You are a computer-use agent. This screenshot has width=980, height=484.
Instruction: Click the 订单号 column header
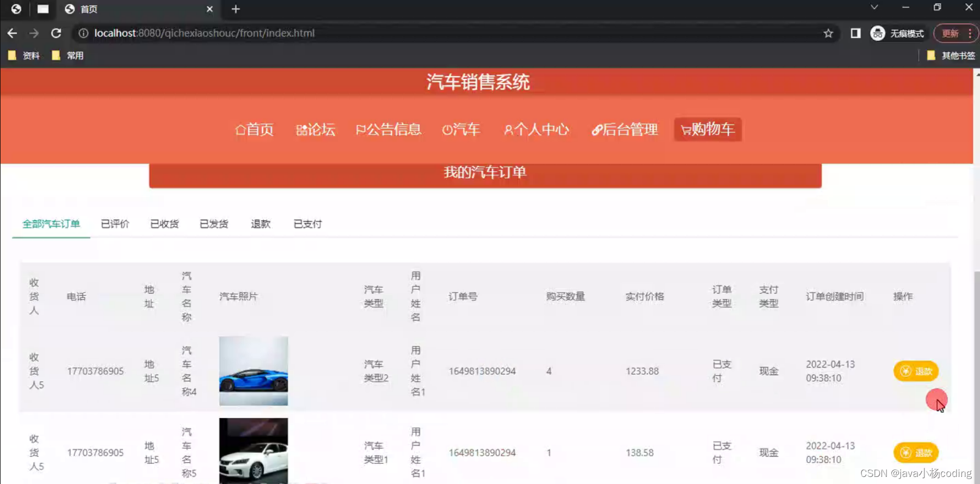tap(463, 296)
